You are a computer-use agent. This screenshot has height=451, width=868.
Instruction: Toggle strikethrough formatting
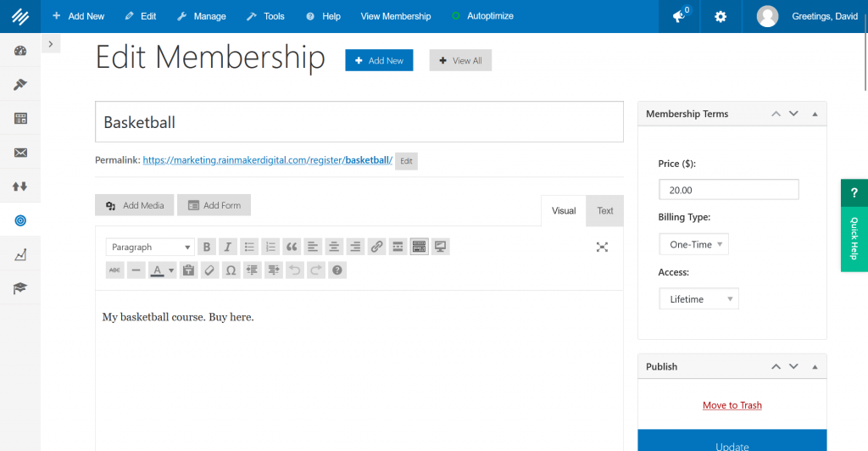[x=114, y=270]
